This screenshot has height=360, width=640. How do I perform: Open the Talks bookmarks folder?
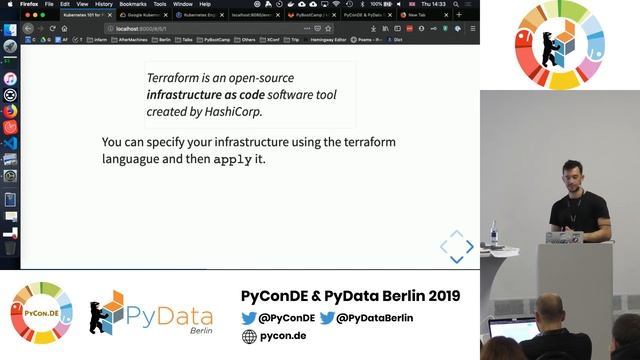click(184, 40)
